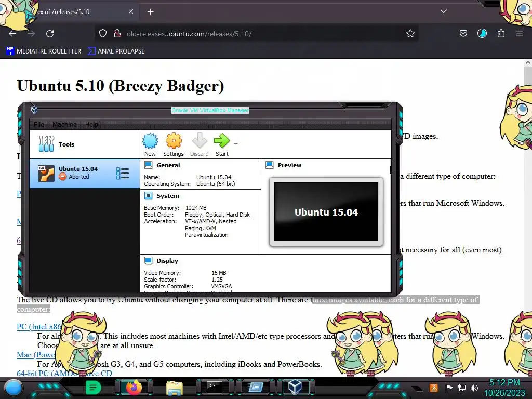The width and height of the screenshot is (532, 399).
Task: Click the New machine icon in VirtualBox
Action: tap(150, 141)
